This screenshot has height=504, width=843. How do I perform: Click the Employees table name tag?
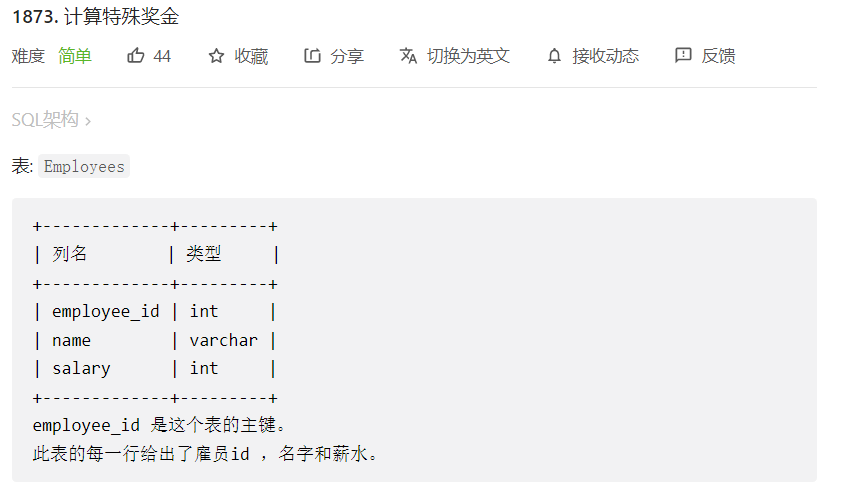pyautogui.click(x=84, y=166)
